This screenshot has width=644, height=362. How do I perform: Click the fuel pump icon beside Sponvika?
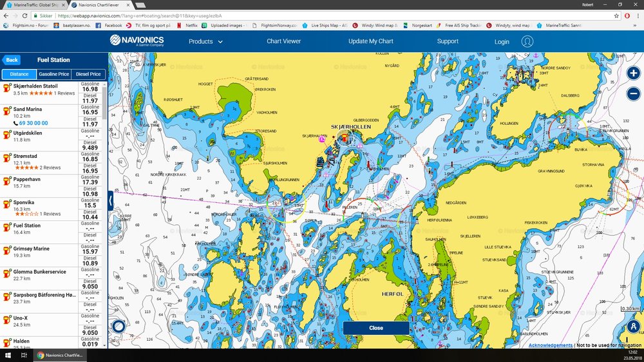[7, 204]
